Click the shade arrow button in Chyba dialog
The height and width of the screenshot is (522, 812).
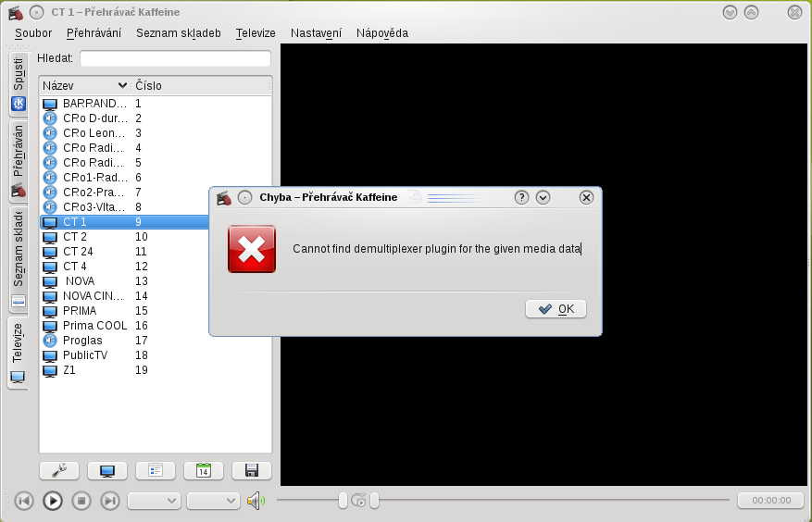click(x=543, y=197)
